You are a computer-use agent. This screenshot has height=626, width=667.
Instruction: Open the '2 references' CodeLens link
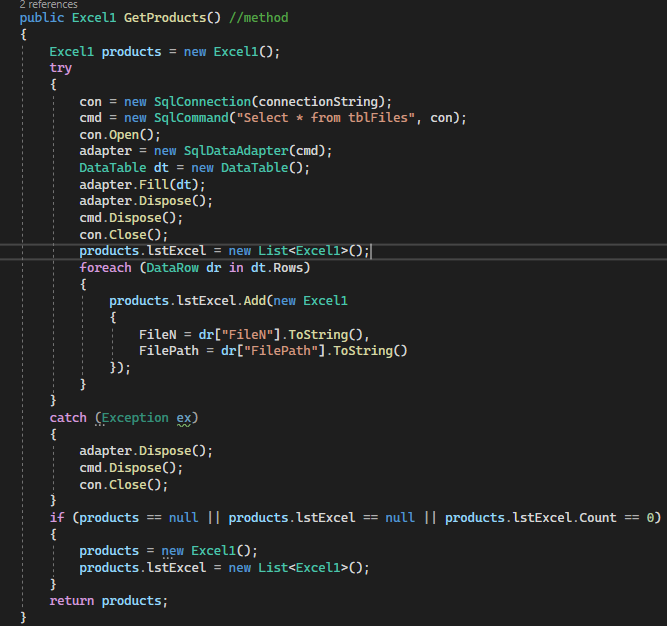pos(48,4)
